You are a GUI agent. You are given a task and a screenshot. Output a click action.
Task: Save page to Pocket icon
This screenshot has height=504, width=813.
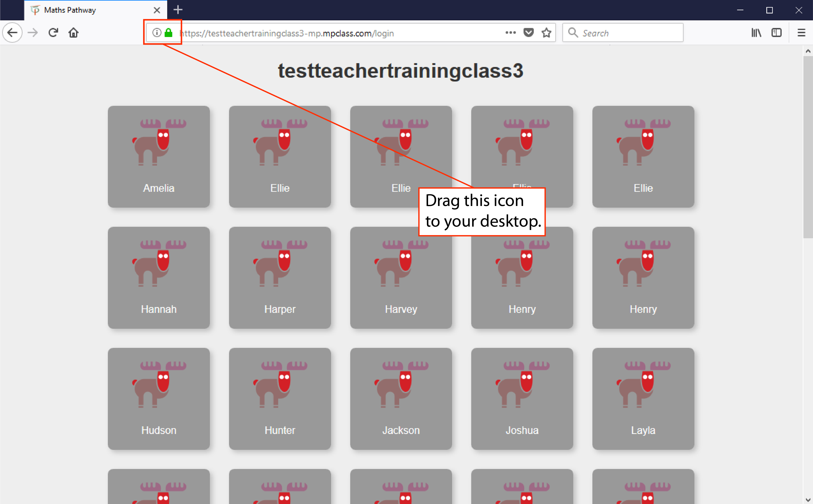coord(529,33)
